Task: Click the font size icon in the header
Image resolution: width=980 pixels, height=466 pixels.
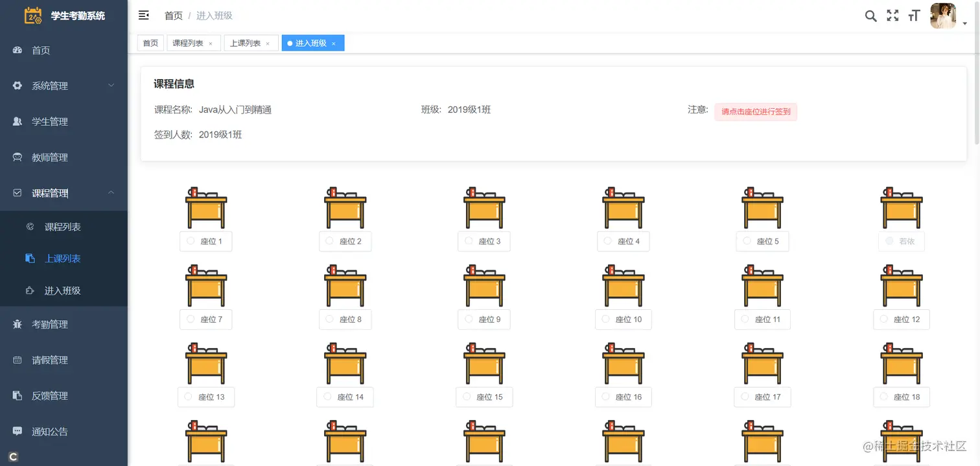Action: point(914,16)
